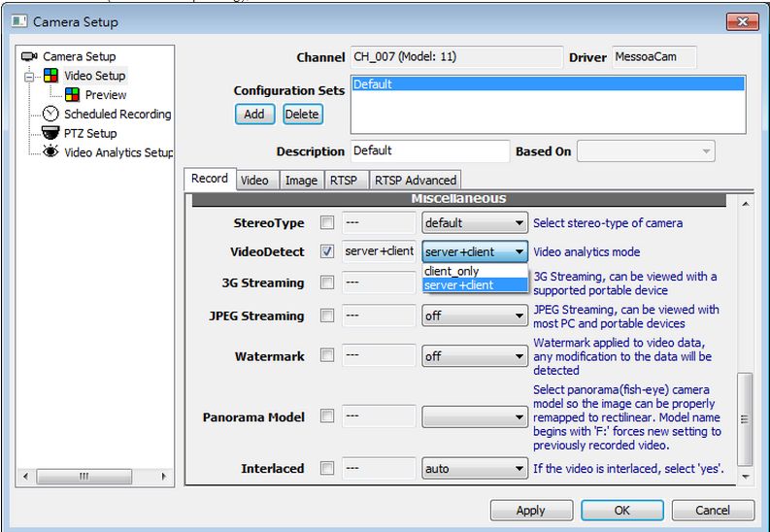
Task: Enable the Panorama Model checkbox
Action: [327, 416]
